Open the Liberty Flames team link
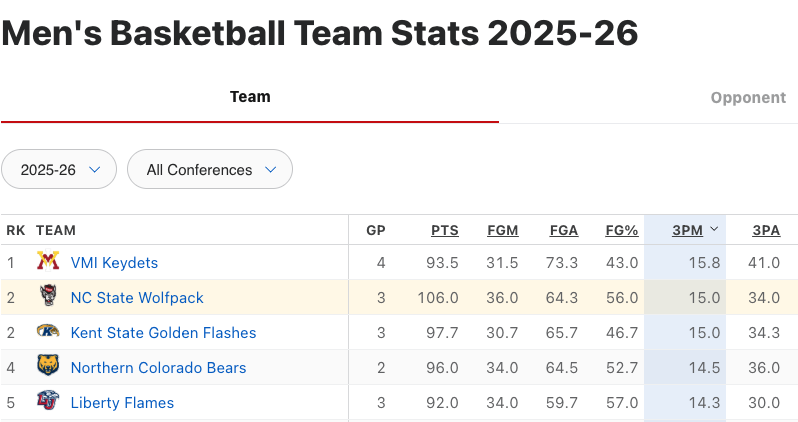The width and height of the screenshot is (798, 422). click(122, 403)
